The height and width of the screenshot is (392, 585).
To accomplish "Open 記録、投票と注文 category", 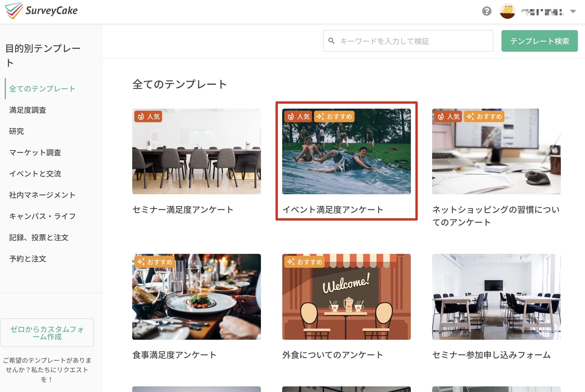I will click(39, 237).
